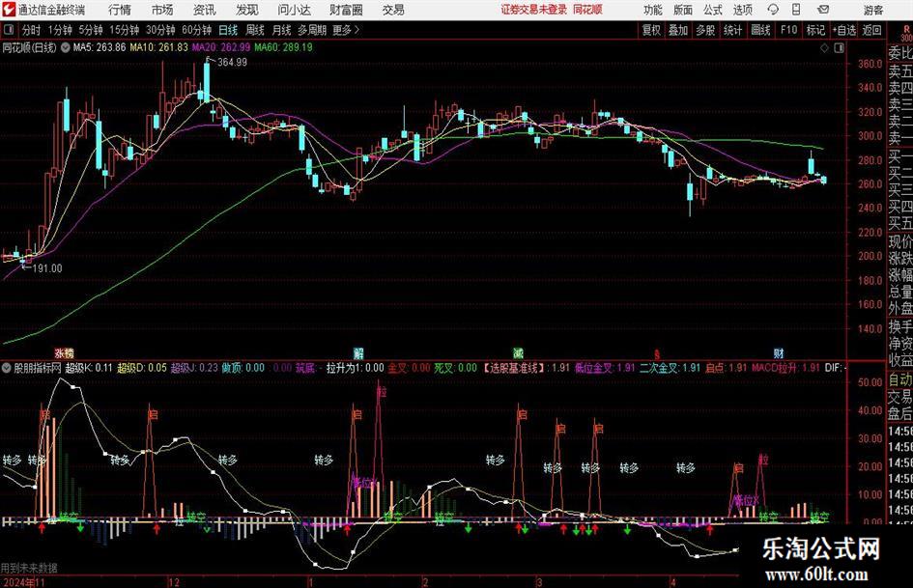This screenshot has height=588, width=913.
Task: Click the diamond icon above the price axis
Action: 824,48
